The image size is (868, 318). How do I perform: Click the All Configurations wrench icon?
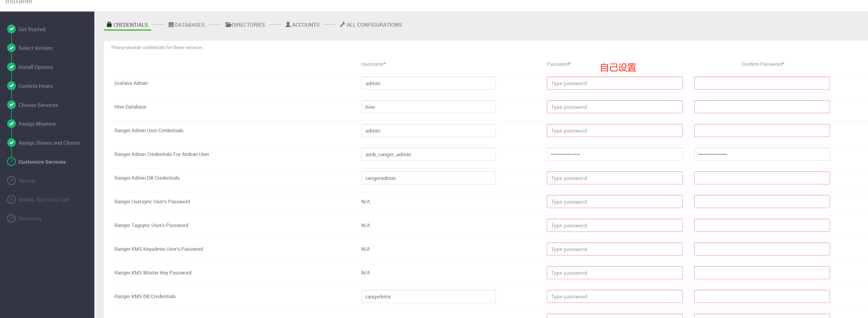click(342, 24)
